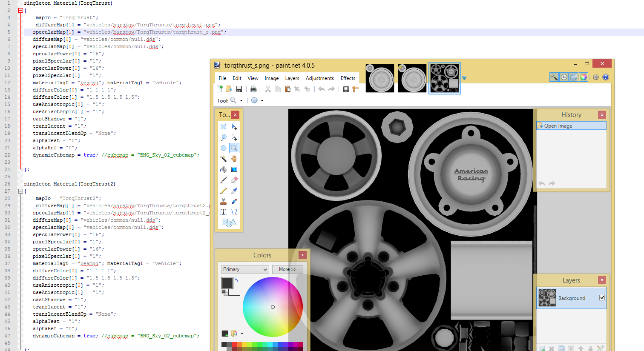Open the Image menu
The height and width of the screenshot is (351, 644).
pyautogui.click(x=272, y=78)
